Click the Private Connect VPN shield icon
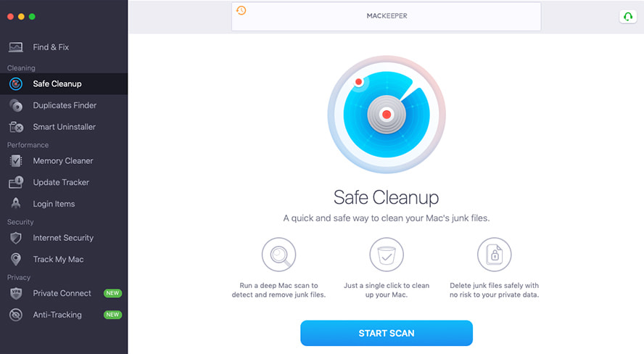Viewport: 644px width, 354px height. (x=16, y=293)
